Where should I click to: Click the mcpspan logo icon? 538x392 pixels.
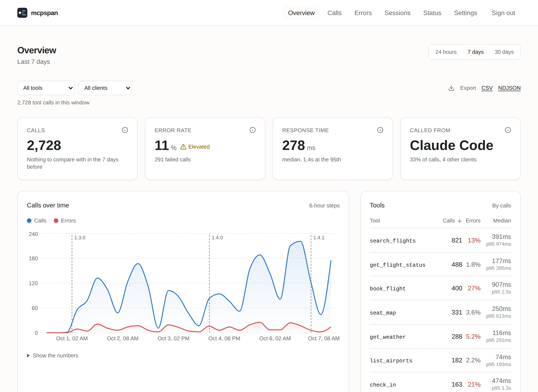point(22,13)
